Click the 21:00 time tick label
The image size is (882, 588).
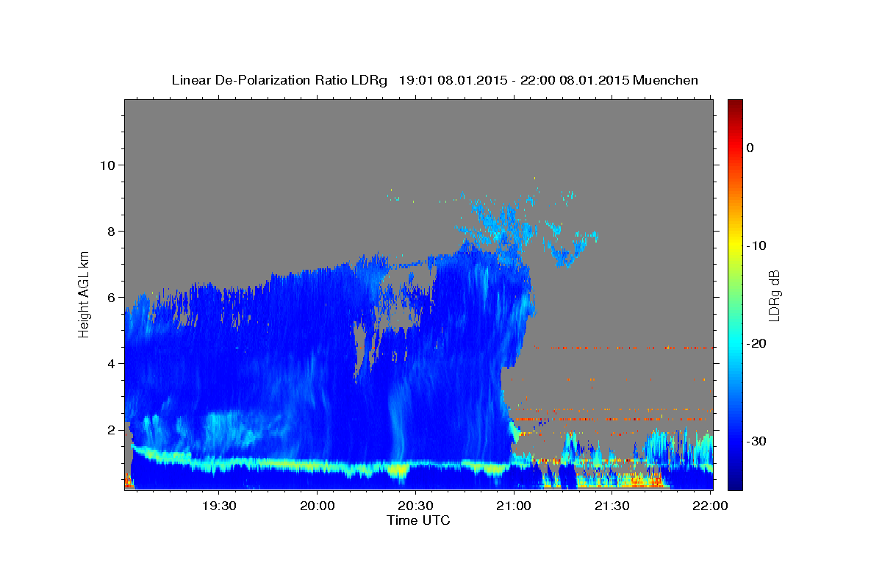514,506
